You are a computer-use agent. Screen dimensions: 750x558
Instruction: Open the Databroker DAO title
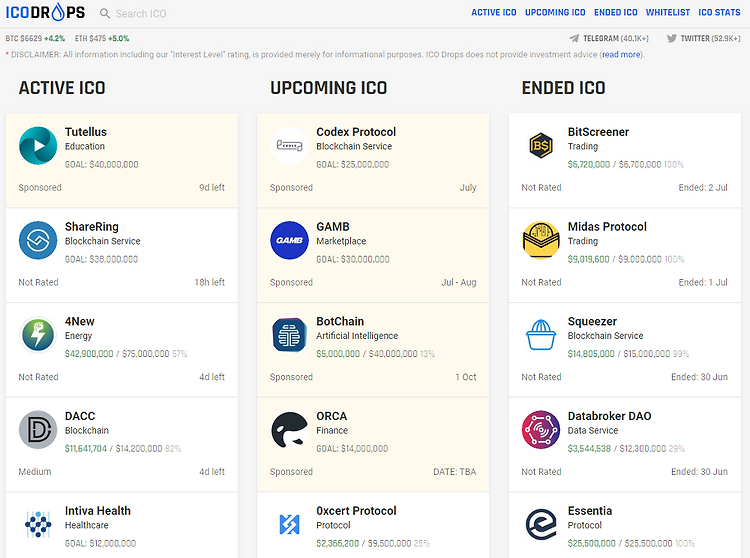coord(610,416)
